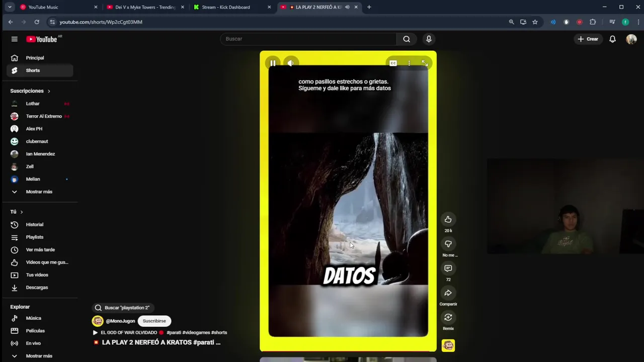The height and width of the screenshot is (362, 644).
Task: Subscribe with the Suscribirse button
Action: (154, 321)
